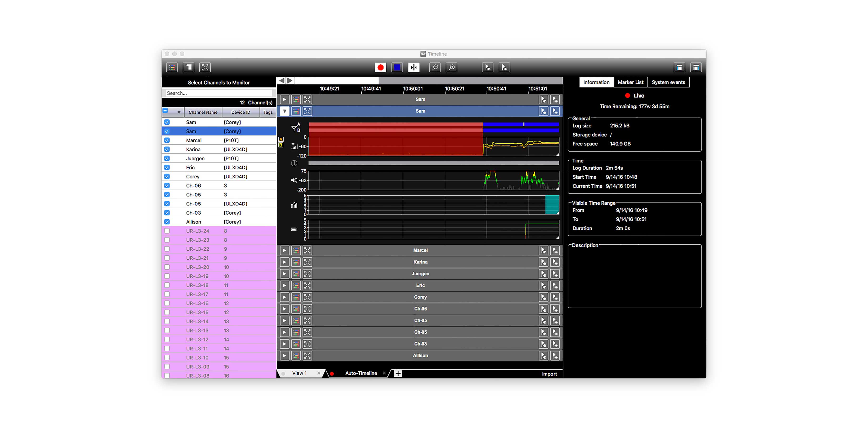
Task: Expand the Ch-06 track
Action: [x=284, y=309]
